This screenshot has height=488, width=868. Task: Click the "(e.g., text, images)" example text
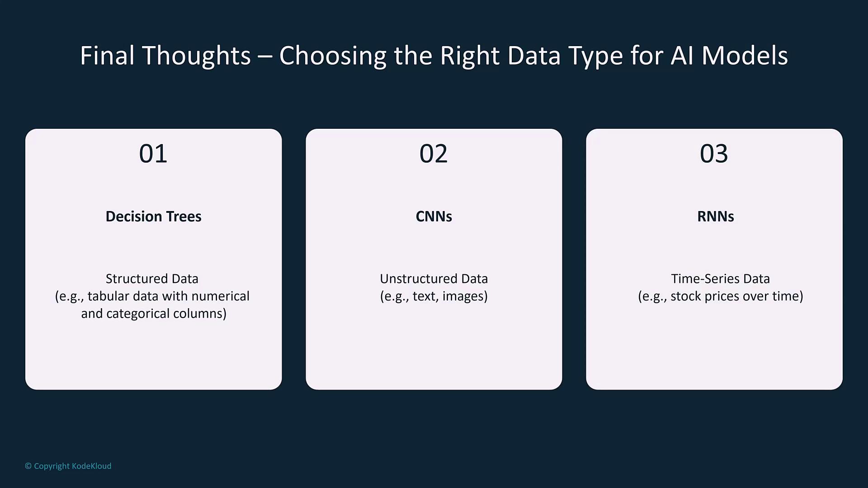pos(434,296)
